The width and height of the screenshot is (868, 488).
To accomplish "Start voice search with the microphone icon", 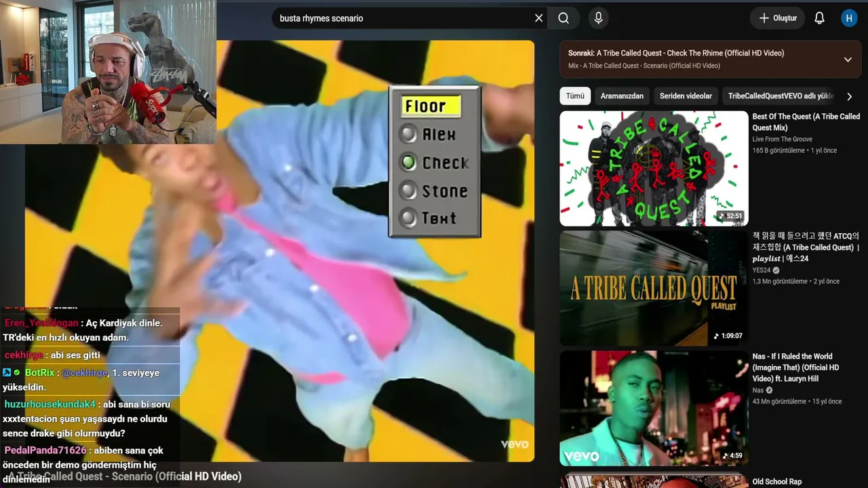I will tap(598, 18).
